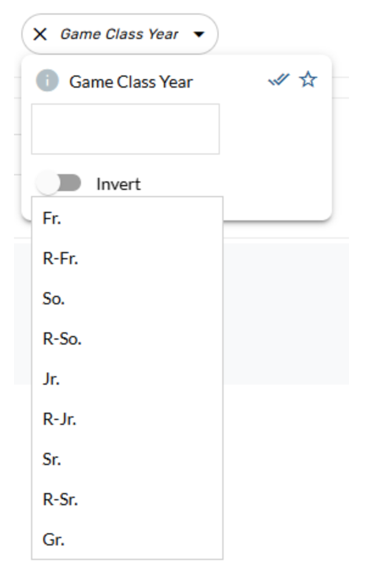This screenshot has width=377, height=588.
Task: Click the X icon to remove Game Class Year filter
Action: [40, 34]
